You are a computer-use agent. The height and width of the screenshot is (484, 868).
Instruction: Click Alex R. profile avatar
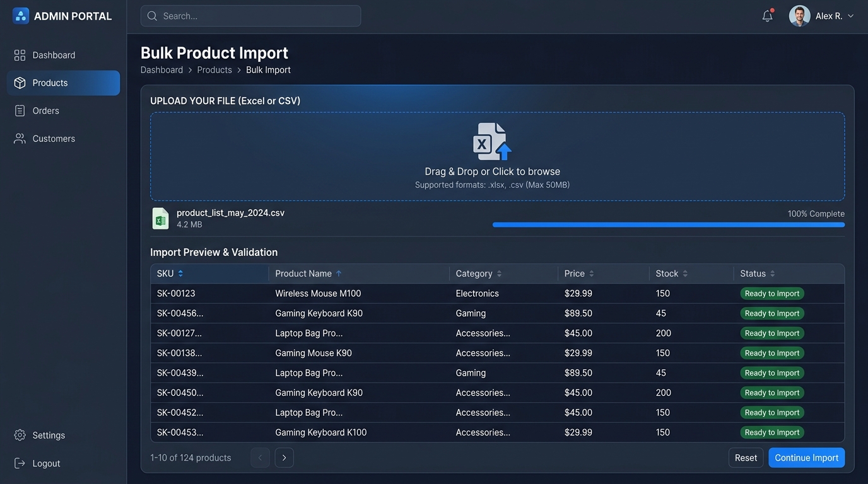[x=799, y=16]
